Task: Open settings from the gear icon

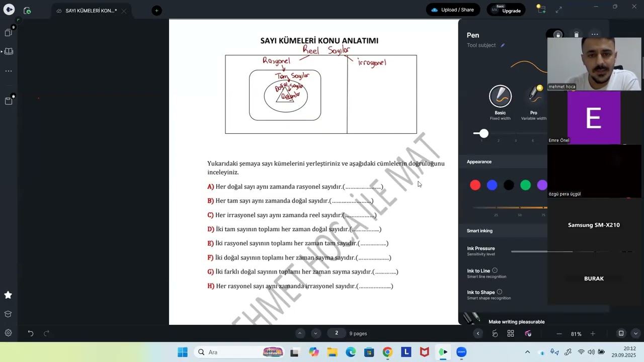Action: coord(8,333)
